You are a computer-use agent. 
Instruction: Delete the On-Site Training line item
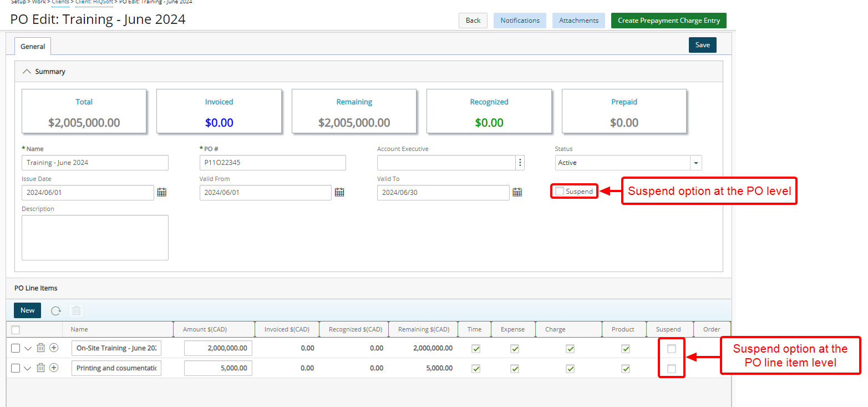point(40,348)
